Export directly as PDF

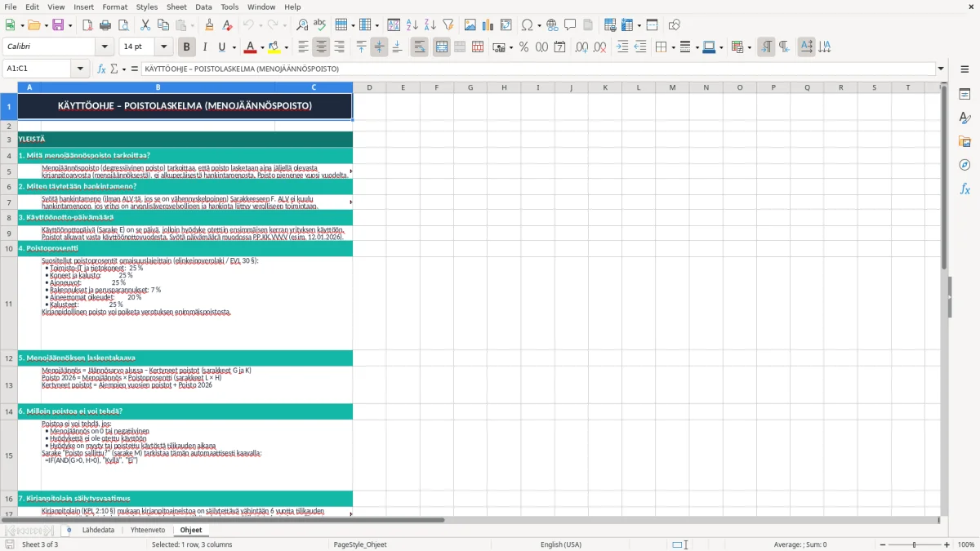[87, 25]
